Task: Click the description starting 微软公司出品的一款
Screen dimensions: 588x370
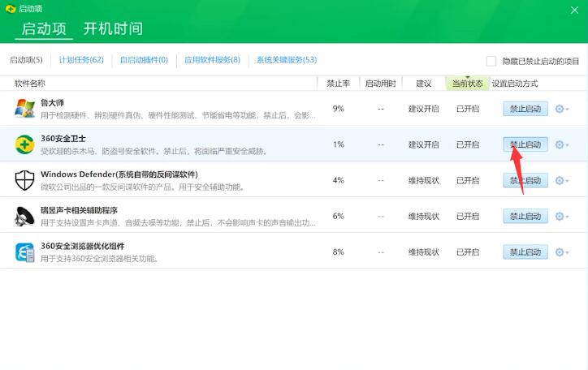Action: point(143,187)
